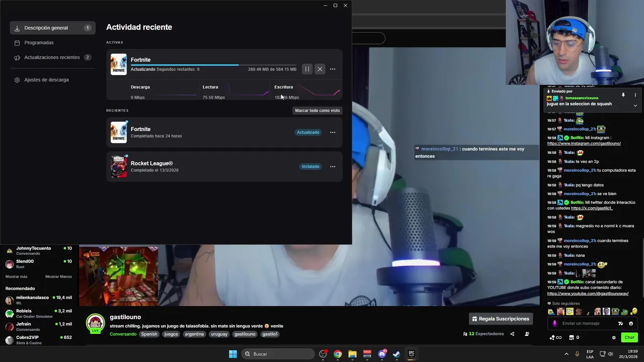Click Mostrar Menos in sidebar

pos(58,277)
